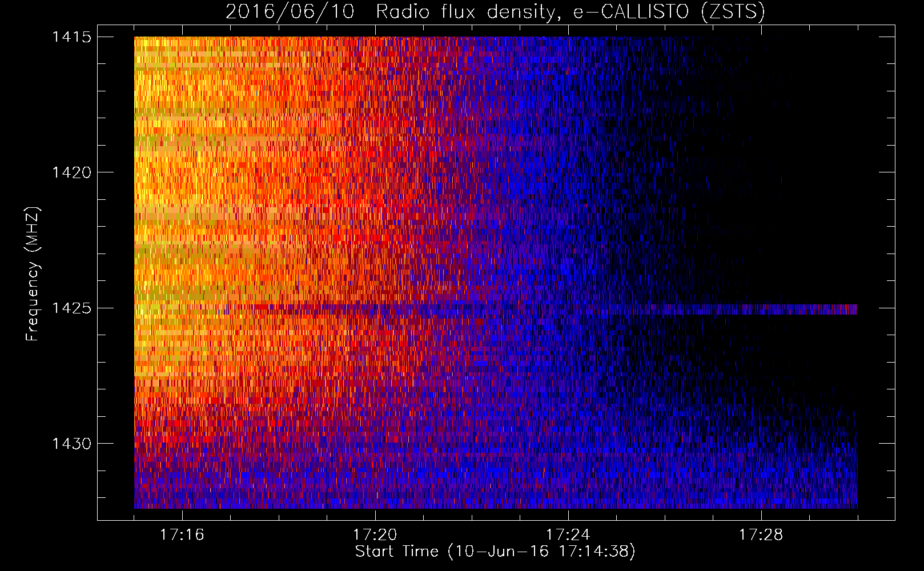Click the 'Start Time (10-Jun-16 17:14:38)' axis title
Image resolution: width=924 pixels, height=571 pixels.
pos(495,552)
